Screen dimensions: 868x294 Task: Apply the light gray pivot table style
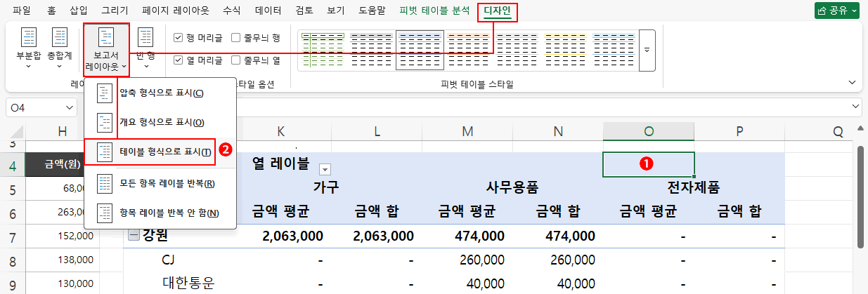click(517, 51)
